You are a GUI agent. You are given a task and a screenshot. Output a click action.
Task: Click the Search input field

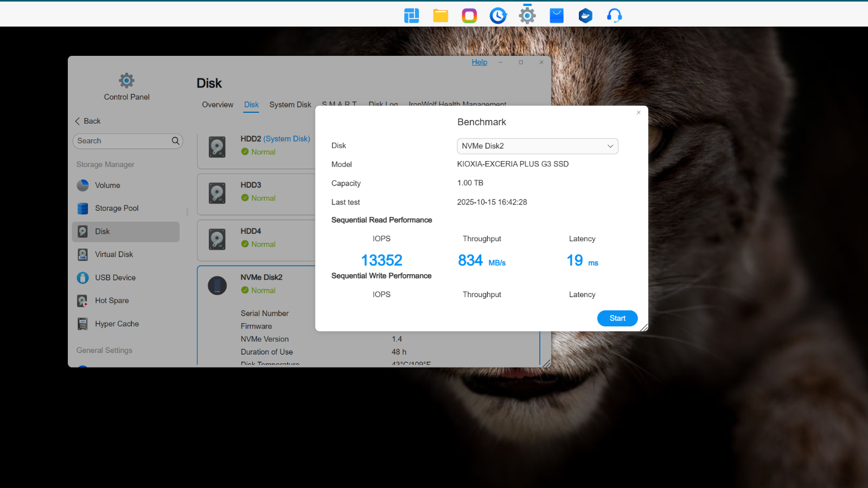pyautogui.click(x=122, y=141)
